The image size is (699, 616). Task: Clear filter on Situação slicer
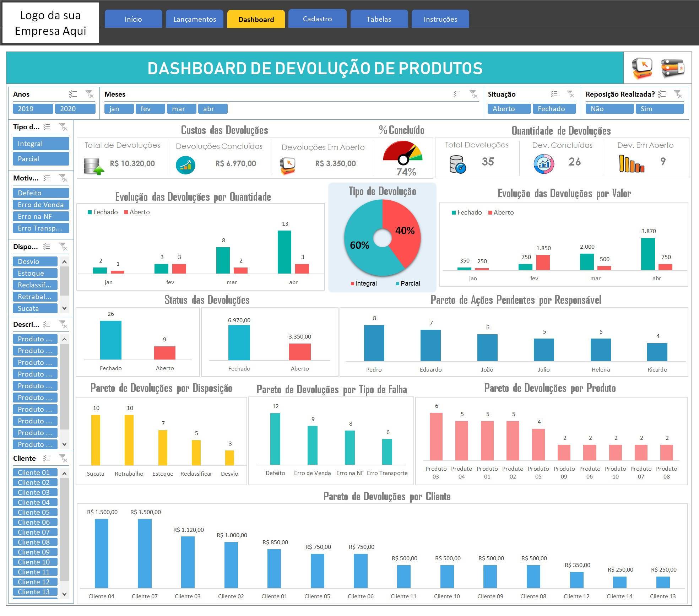(x=570, y=94)
